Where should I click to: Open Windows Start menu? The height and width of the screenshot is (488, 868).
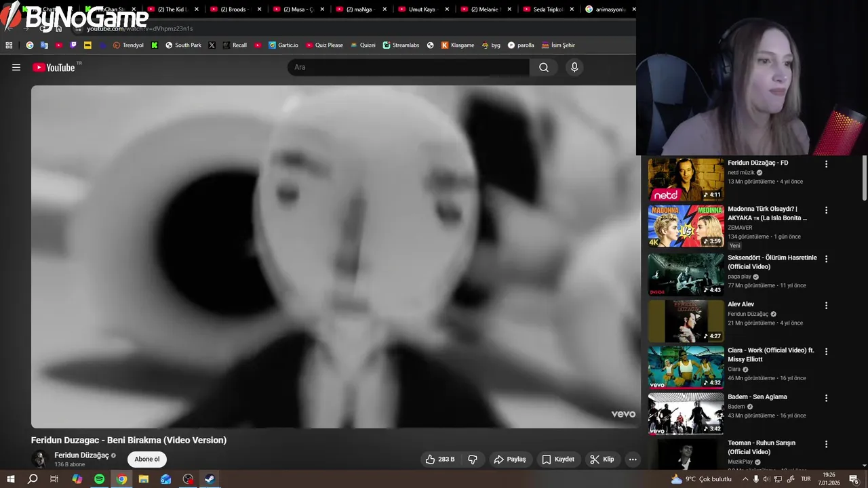point(10,479)
